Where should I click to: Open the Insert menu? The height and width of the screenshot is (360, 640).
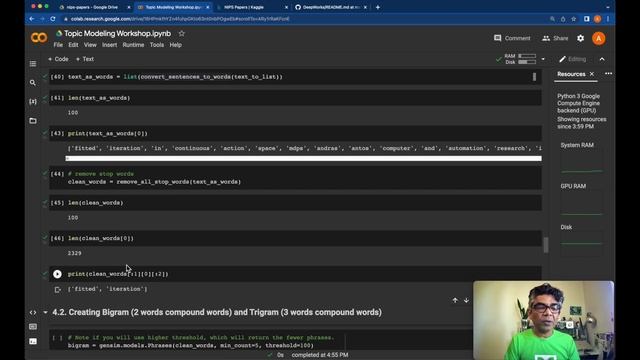pyautogui.click(x=109, y=45)
